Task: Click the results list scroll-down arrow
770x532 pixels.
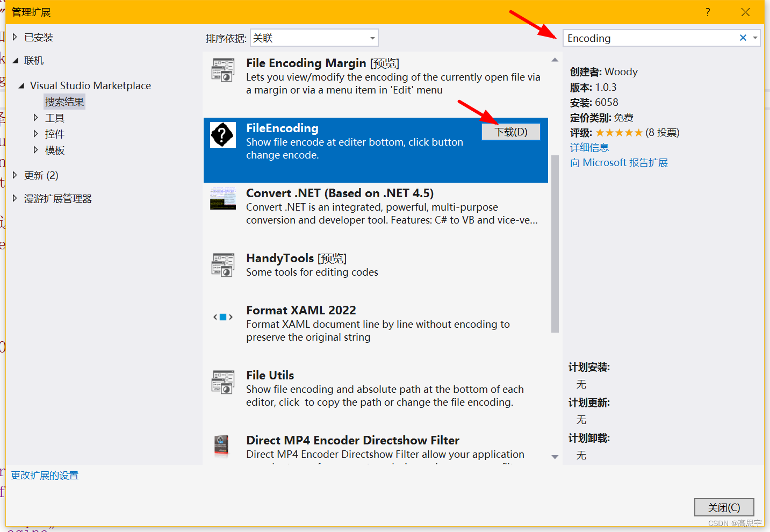Action: 555,457
